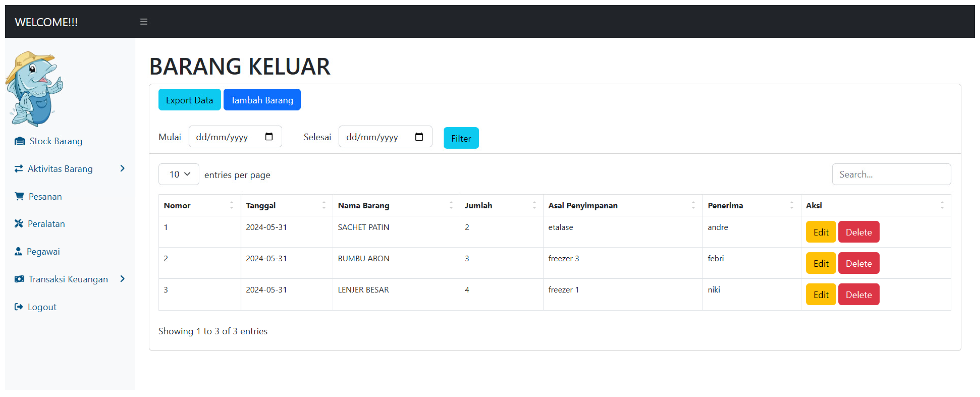The height and width of the screenshot is (397, 980).
Task: Open calendar picker in Selesai date field
Action: [419, 137]
